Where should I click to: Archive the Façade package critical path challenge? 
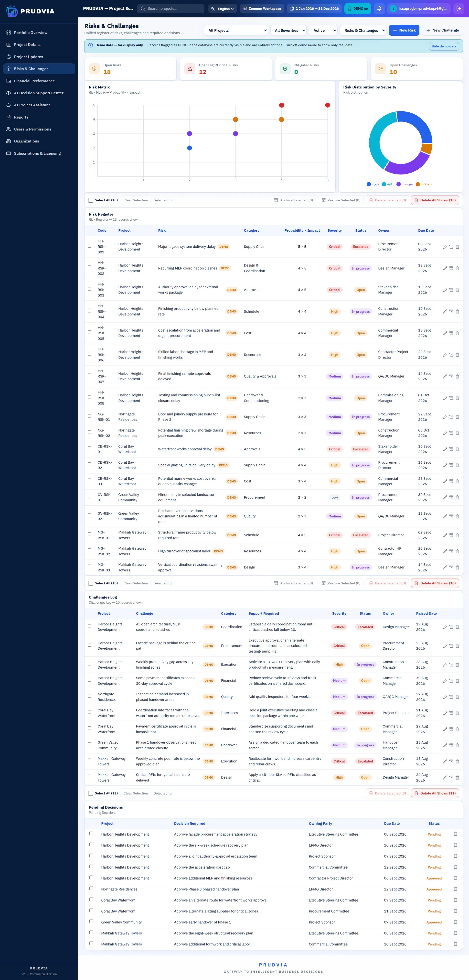451,646
